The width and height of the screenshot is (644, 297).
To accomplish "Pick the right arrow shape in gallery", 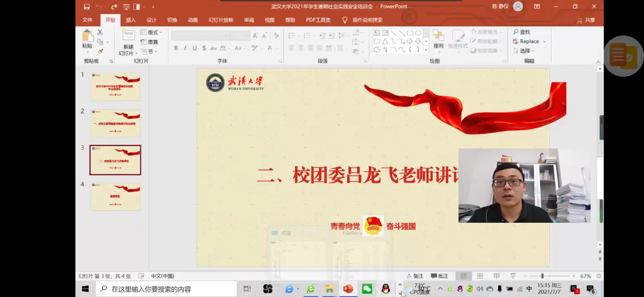I will pyautogui.click(x=410, y=41).
